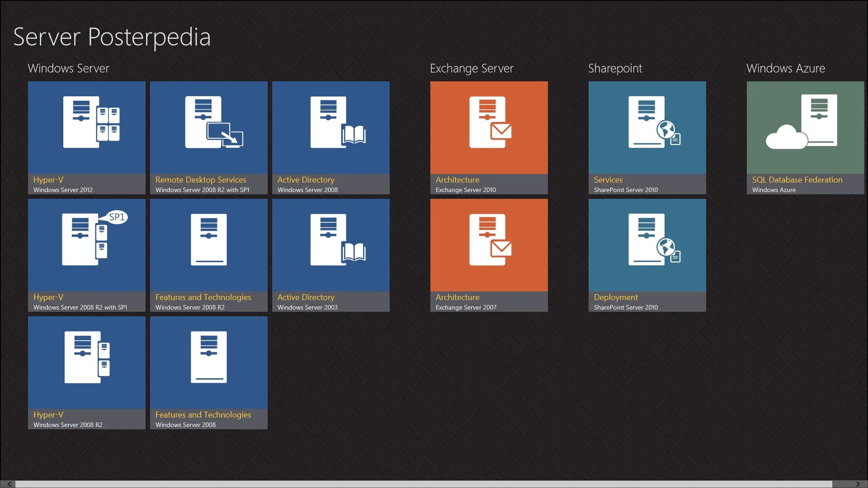Select 'Windows Server 2008 R2 with SP1' under Hyper-V
Image resolution: width=868 pixels, height=488 pixels.
point(80,307)
